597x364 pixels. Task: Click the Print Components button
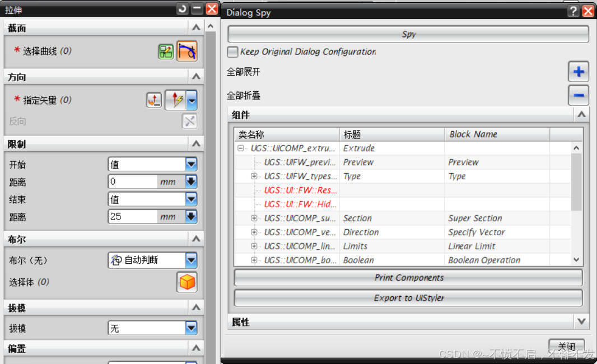(x=408, y=277)
